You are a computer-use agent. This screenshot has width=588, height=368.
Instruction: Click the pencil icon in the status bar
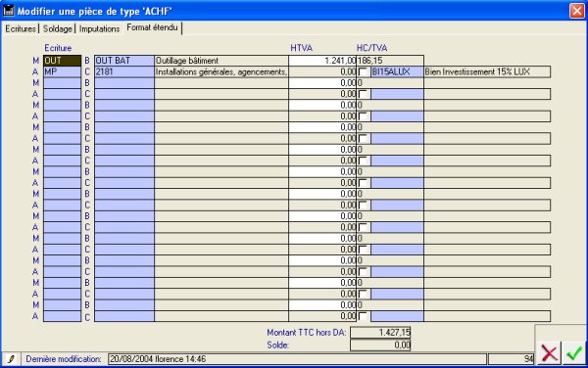click(11, 359)
